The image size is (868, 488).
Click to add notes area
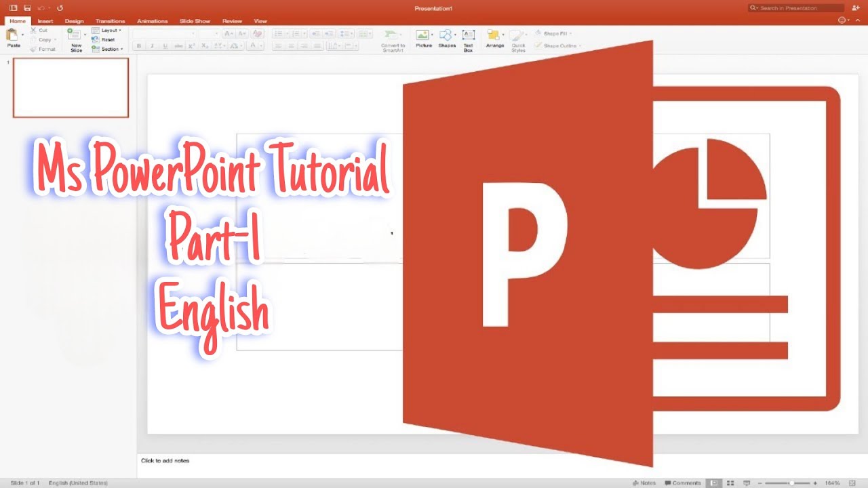[165, 461]
